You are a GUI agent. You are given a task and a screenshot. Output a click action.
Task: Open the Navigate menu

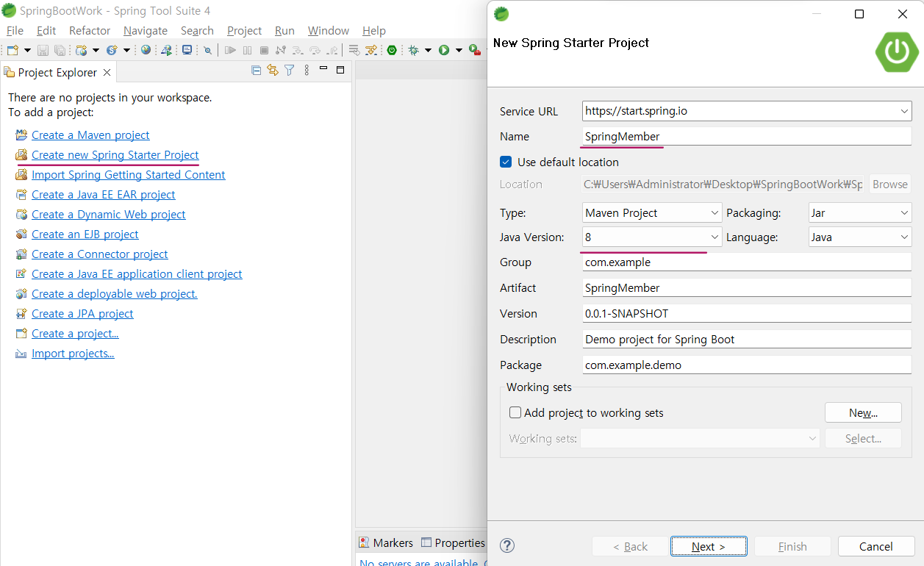(146, 30)
